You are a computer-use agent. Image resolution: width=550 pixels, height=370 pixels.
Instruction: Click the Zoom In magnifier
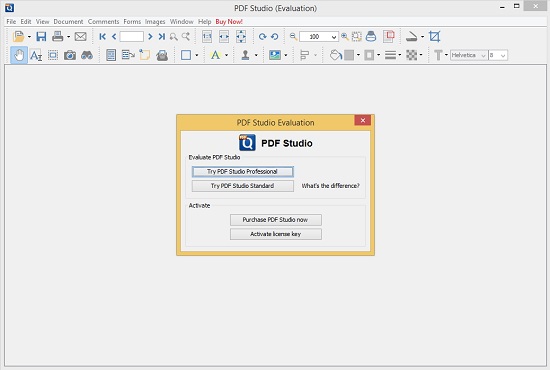point(345,36)
